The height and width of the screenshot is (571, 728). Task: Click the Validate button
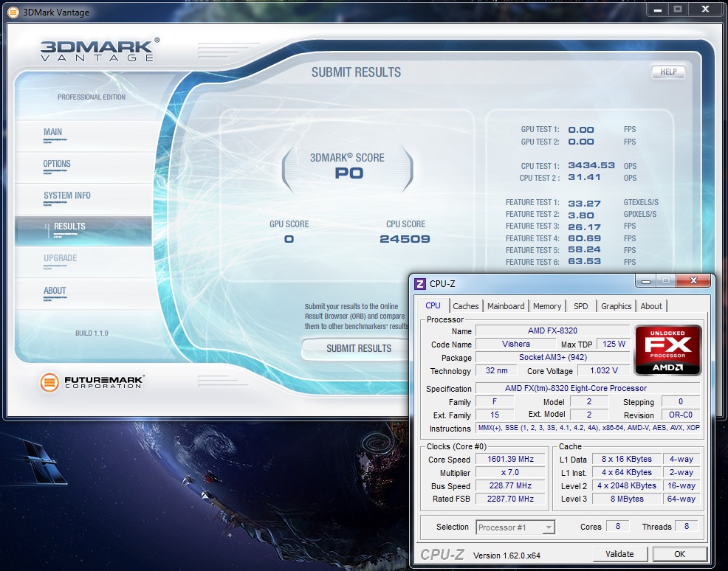pyautogui.click(x=619, y=554)
